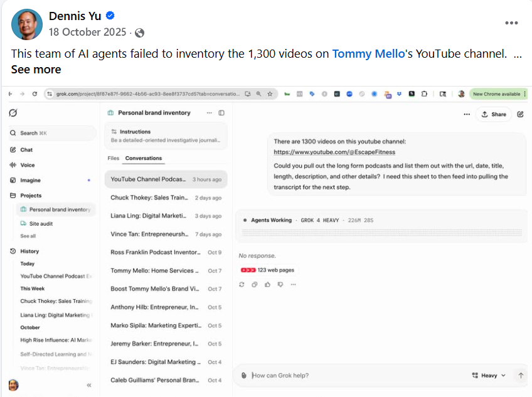The height and width of the screenshot is (397, 532).
Task: Open Marko Sipila: Marketing Experti... conversation
Action: [166, 326]
